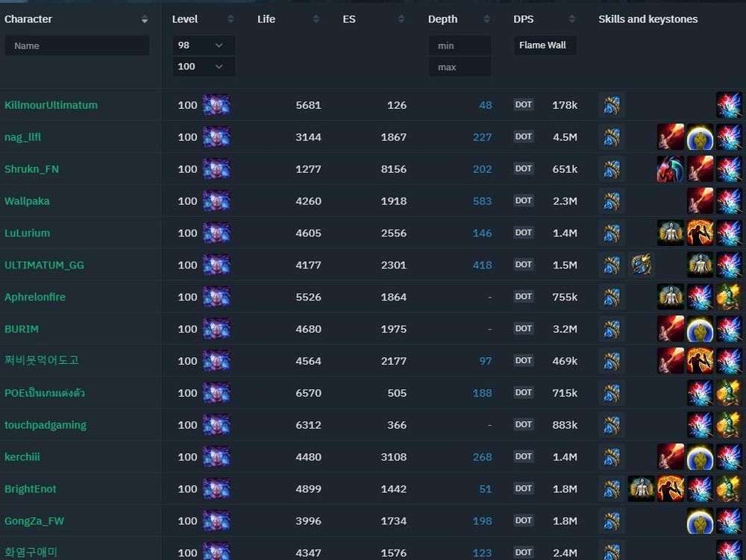Image resolution: width=746 pixels, height=560 pixels.
Task: Open the Wallpaka character link
Action: 27,201
